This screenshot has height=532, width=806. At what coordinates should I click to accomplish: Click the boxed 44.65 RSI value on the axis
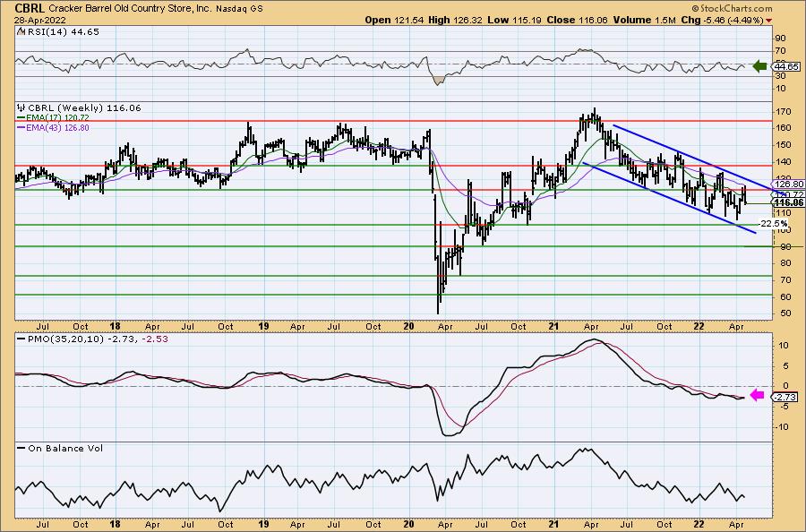(786, 67)
